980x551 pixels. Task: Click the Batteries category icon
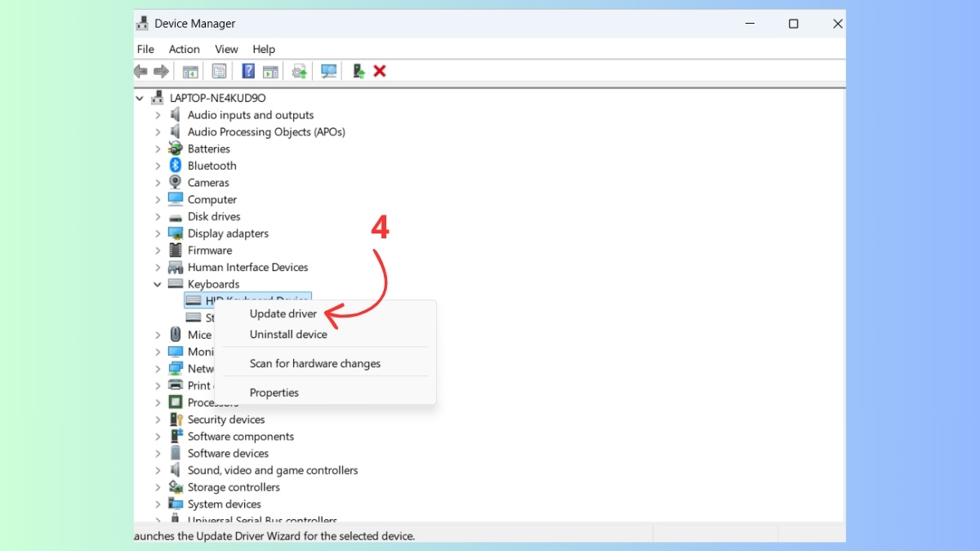pos(175,149)
